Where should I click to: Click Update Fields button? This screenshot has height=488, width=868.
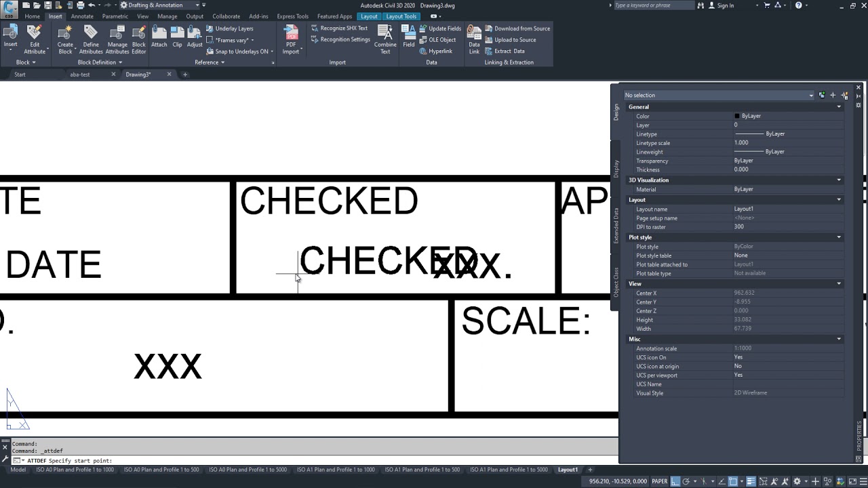(439, 28)
